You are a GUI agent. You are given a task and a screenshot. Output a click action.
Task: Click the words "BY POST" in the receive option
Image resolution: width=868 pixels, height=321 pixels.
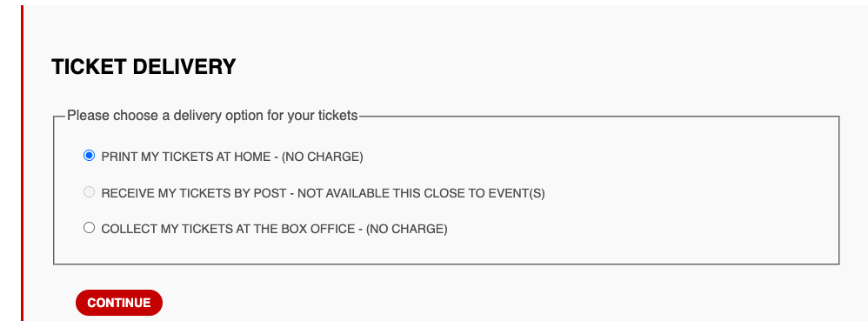click(x=263, y=194)
